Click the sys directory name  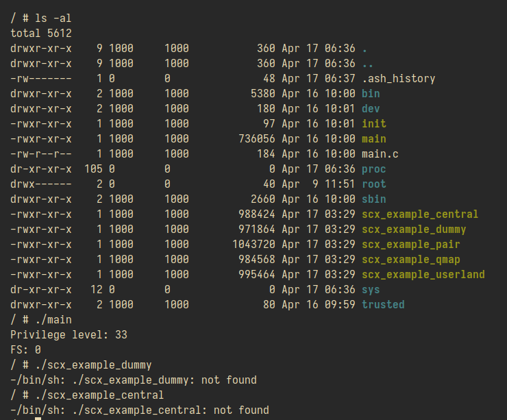(371, 290)
